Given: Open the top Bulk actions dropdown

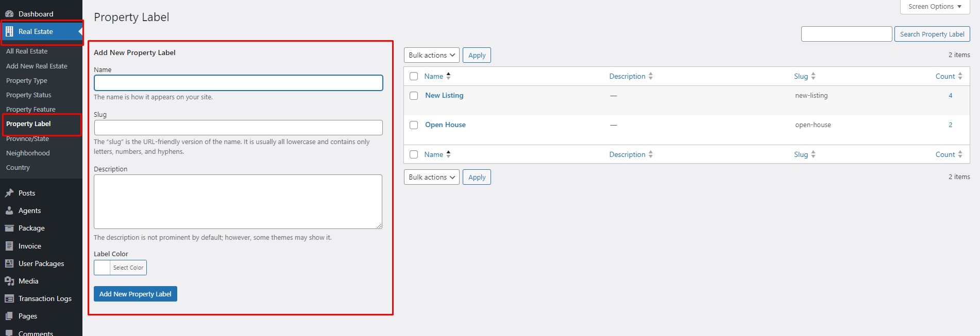Looking at the screenshot, I should pyautogui.click(x=432, y=55).
